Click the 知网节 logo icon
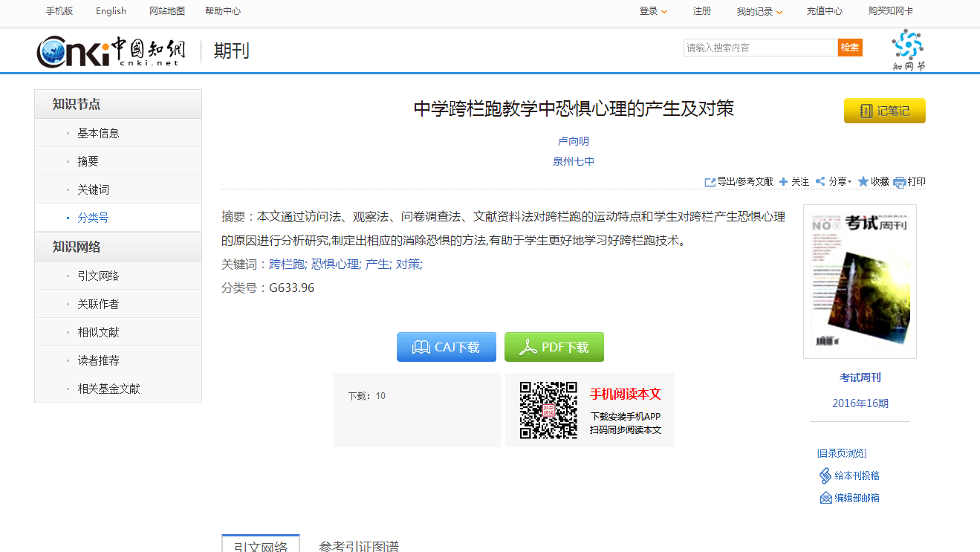 [908, 49]
